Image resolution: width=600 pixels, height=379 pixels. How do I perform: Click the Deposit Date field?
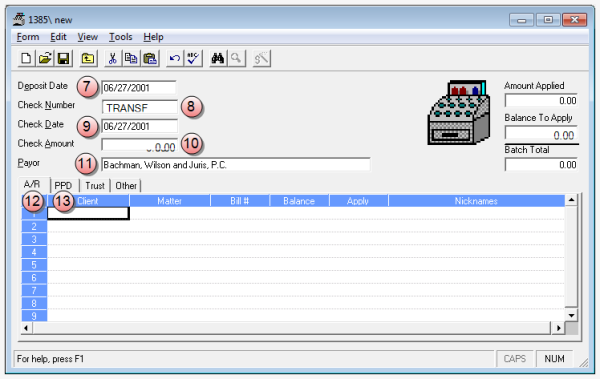139,88
